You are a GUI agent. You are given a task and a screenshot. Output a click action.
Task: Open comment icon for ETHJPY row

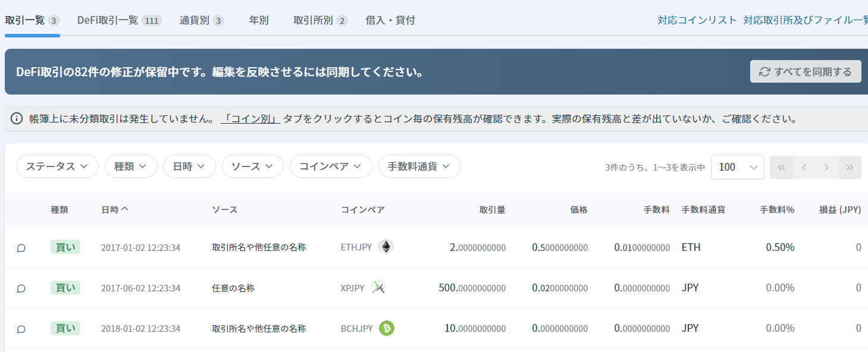point(21,248)
